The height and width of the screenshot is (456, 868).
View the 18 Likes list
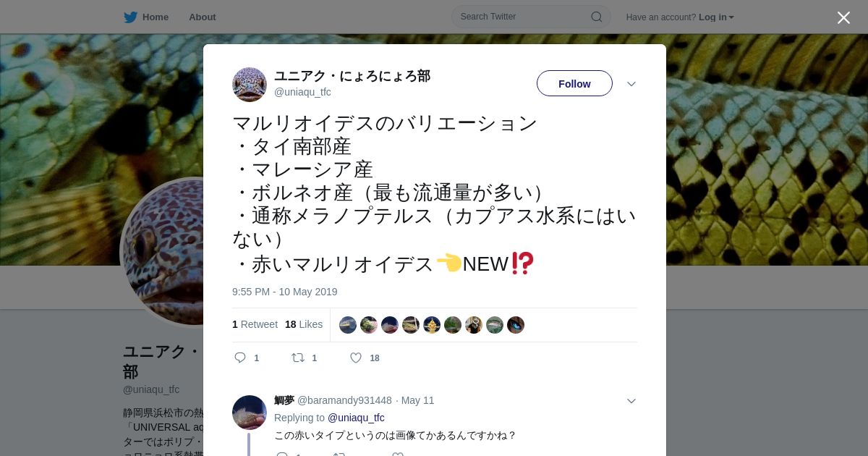pyautogui.click(x=304, y=324)
